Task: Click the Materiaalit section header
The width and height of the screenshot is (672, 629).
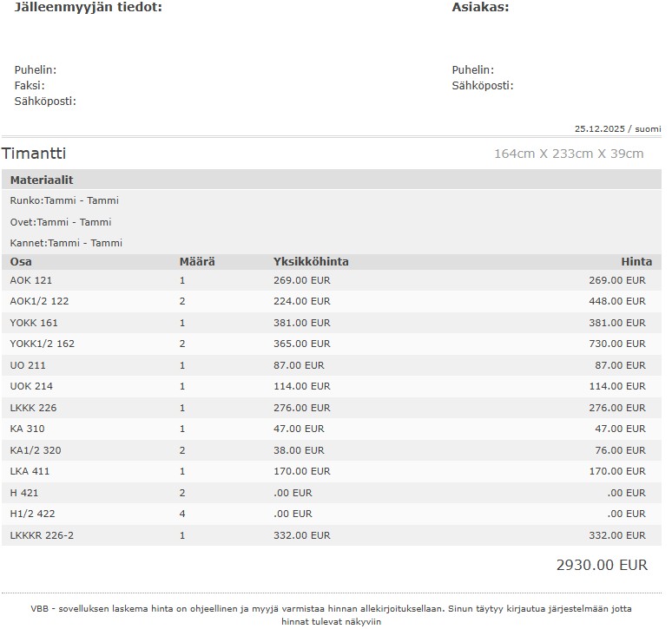Action: pos(42,180)
